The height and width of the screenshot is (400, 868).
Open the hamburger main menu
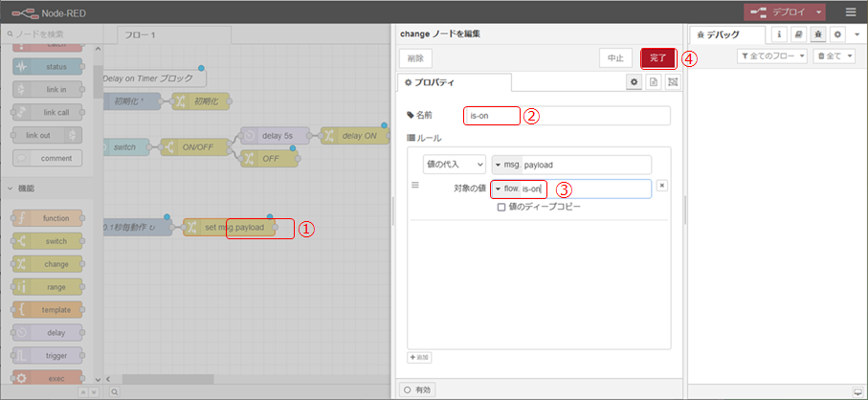(851, 11)
